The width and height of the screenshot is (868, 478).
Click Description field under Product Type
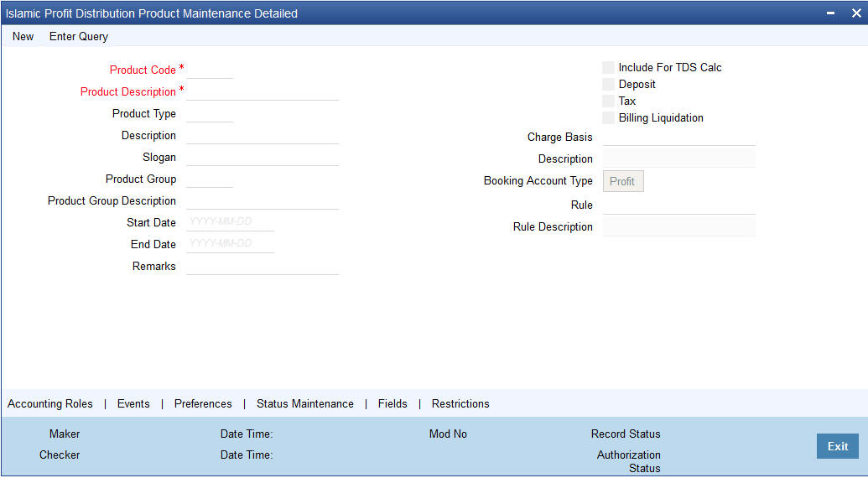coord(262,136)
